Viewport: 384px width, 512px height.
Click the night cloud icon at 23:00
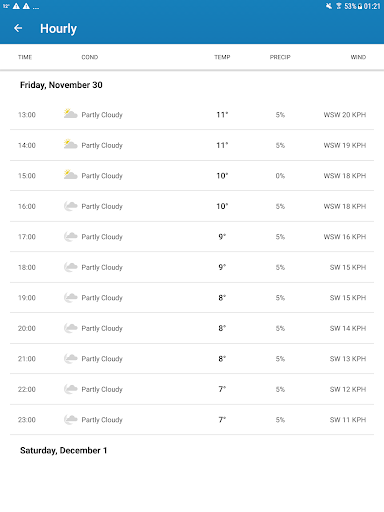[x=70, y=419]
